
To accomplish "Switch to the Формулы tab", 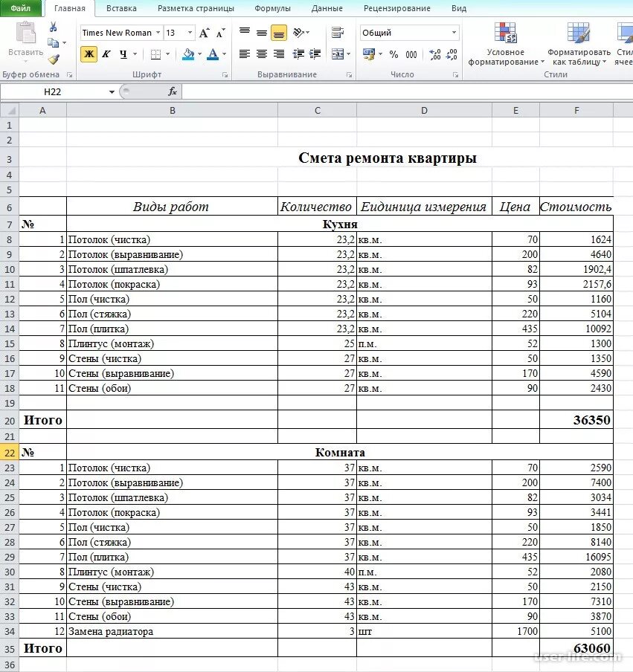I will 272,8.
